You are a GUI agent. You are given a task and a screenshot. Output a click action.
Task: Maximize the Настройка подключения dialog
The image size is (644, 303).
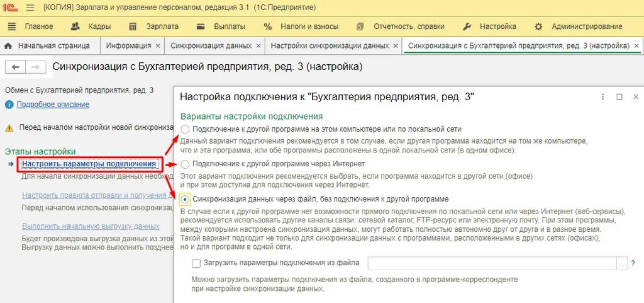pos(619,97)
